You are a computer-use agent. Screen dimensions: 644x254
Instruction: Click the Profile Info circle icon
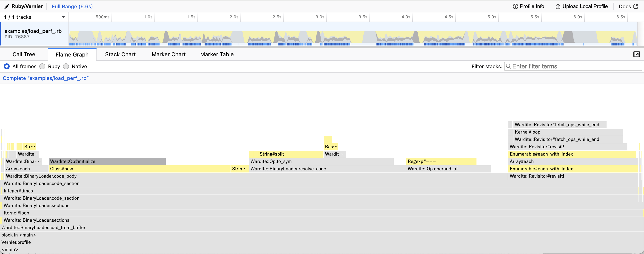click(x=515, y=6)
